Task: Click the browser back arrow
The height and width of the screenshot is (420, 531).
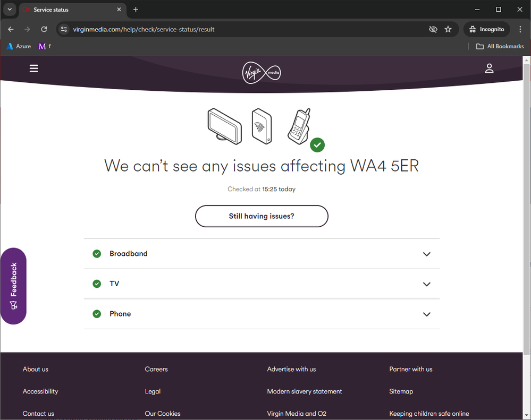Action: click(x=11, y=29)
